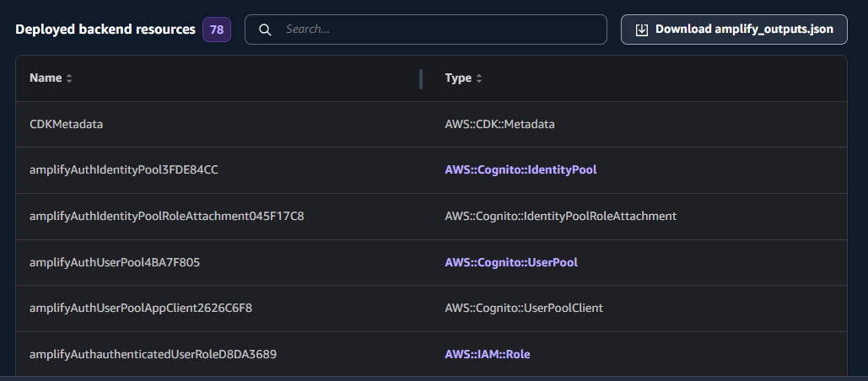The image size is (868, 381).
Task: Click the Name column header label
Action: click(x=46, y=78)
